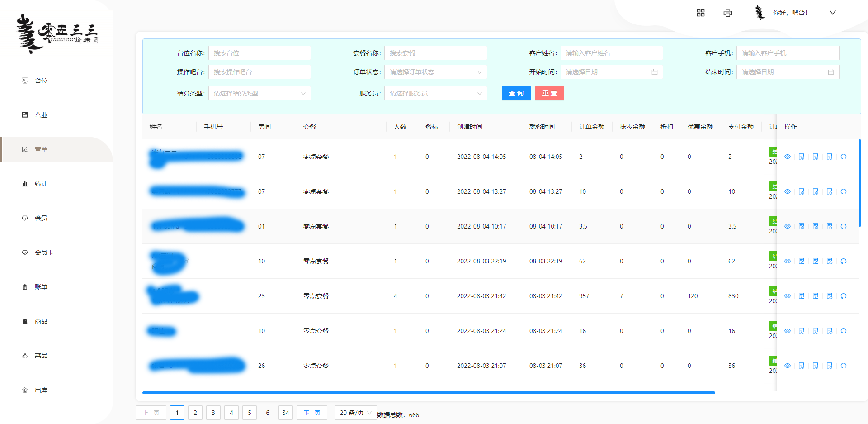The image size is (868, 424).
Task: Open the 订单状态 dropdown
Action: click(435, 72)
